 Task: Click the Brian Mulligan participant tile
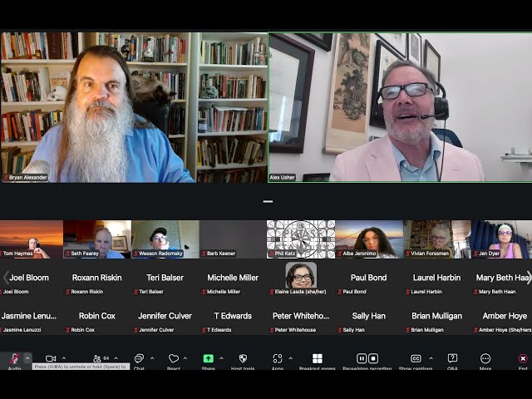437,316
